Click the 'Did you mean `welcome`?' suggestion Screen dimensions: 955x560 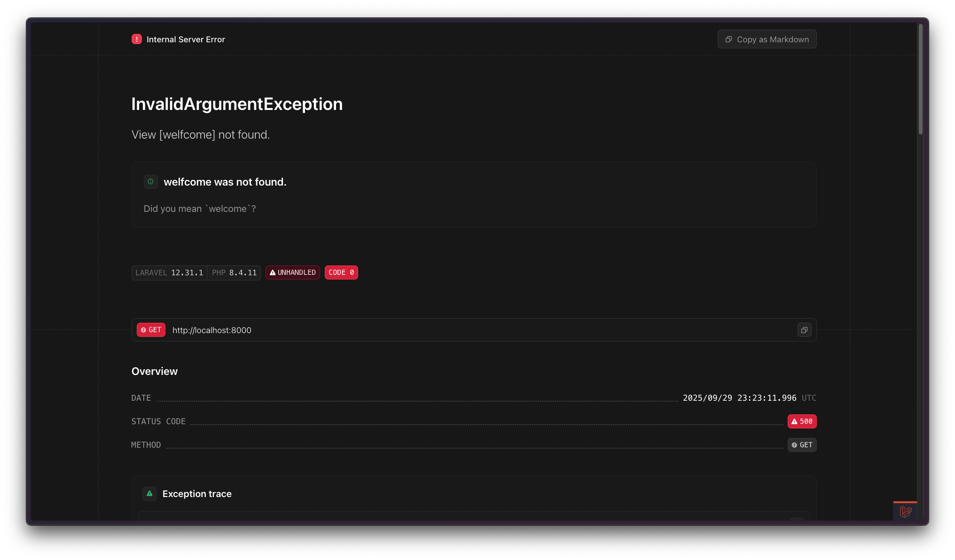[x=200, y=209]
